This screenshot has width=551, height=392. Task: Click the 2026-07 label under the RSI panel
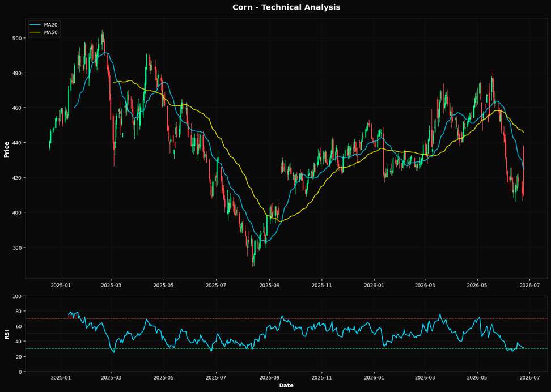point(529,378)
